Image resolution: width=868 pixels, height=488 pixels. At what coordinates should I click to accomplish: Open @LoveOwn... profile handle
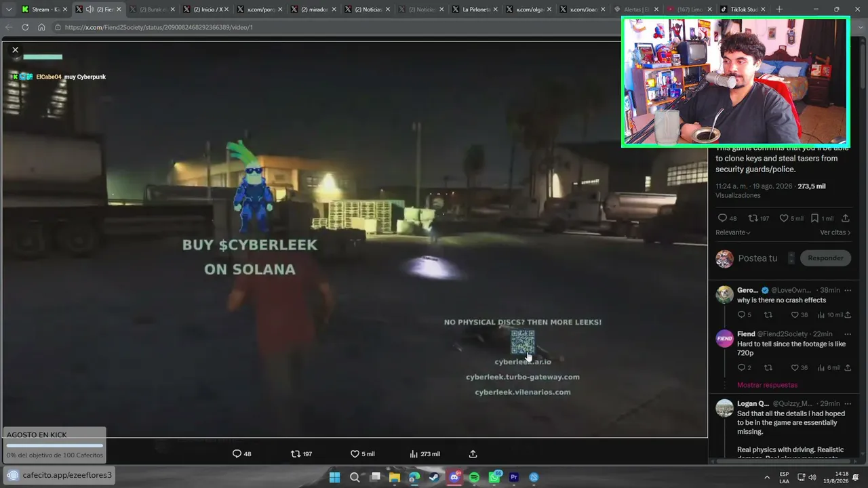pyautogui.click(x=791, y=290)
